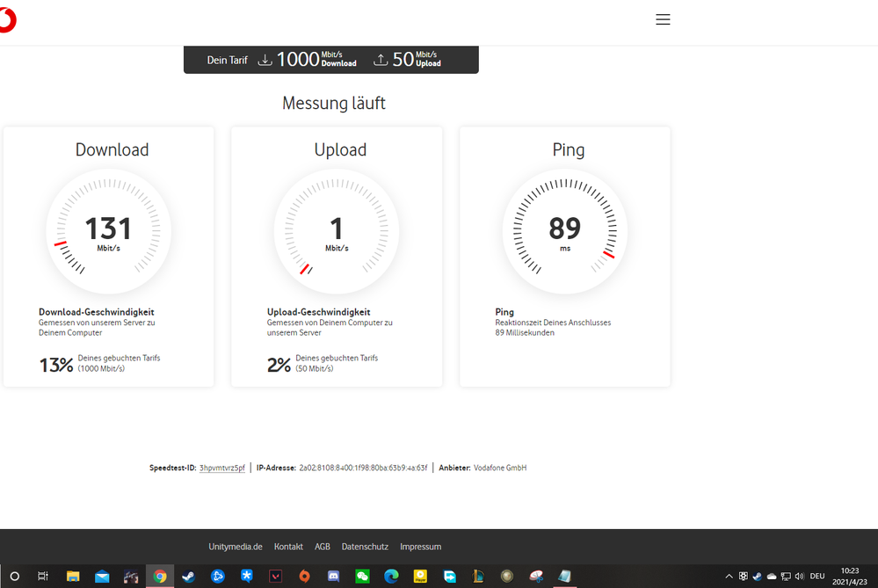The width and height of the screenshot is (878, 588).
Task: Click the '(1000 Mbit/s)' booked tariff text
Action: pos(101,368)
